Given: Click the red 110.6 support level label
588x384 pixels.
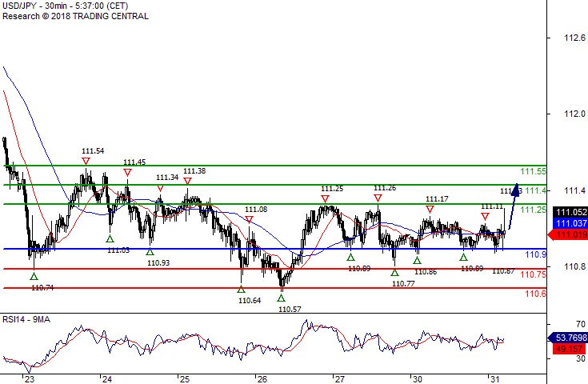Looking at the screenshot, I should 535,294.
